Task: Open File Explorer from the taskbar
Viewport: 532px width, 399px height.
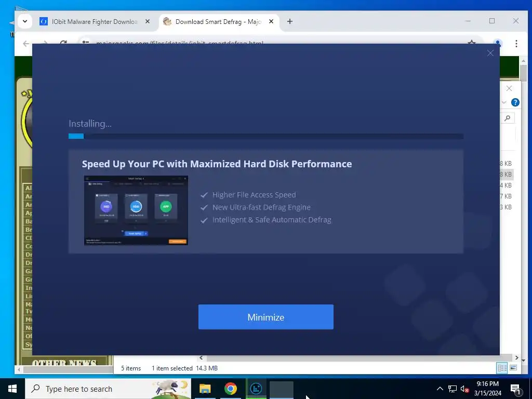Action: point(205,389)
